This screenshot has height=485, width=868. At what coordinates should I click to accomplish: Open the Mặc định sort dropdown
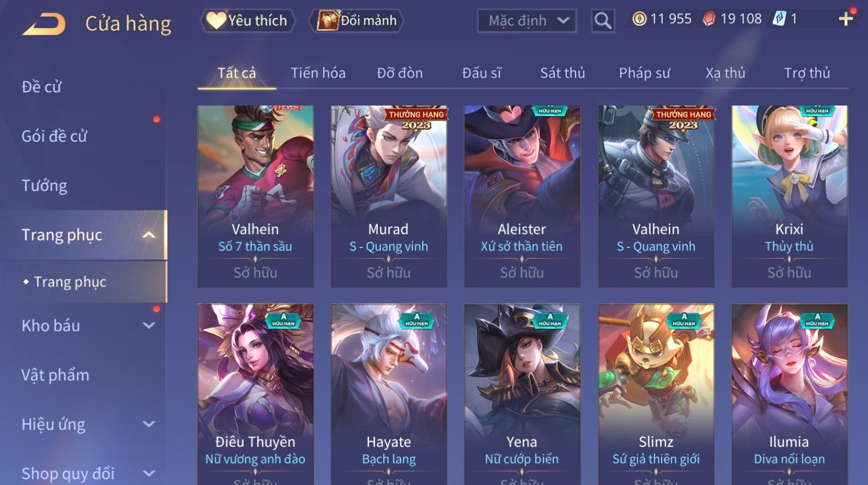[x=527, y=21]
